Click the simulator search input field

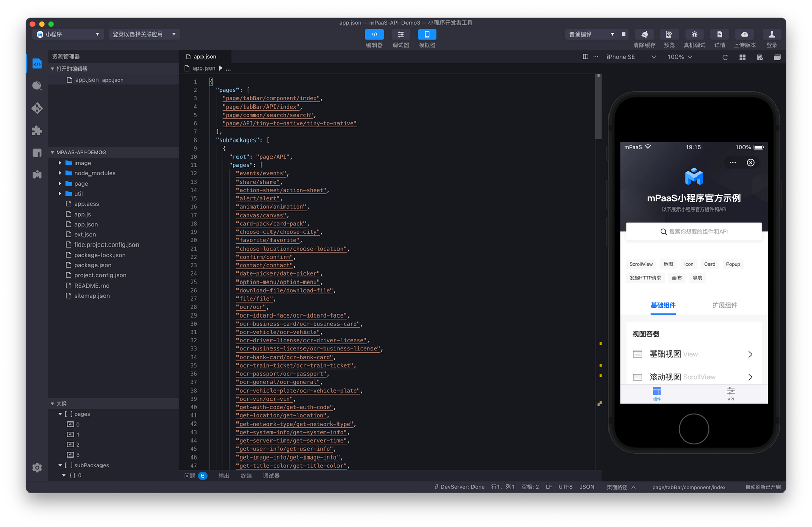pos(694,232)
